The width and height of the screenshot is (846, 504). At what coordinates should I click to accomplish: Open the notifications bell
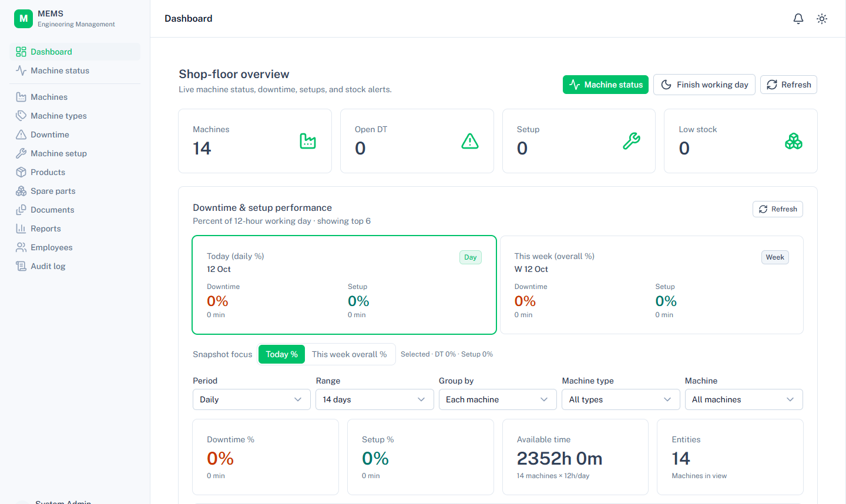(798, 19)
